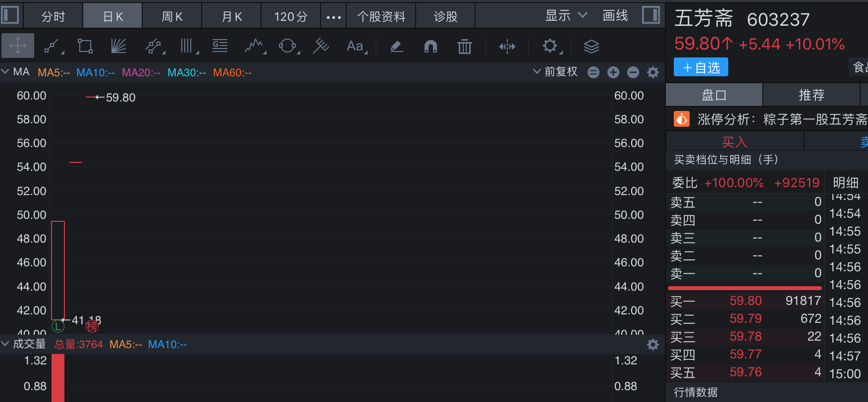868x402 pixels.
Task: Switch to the 120分 tab
Action: 291,16
